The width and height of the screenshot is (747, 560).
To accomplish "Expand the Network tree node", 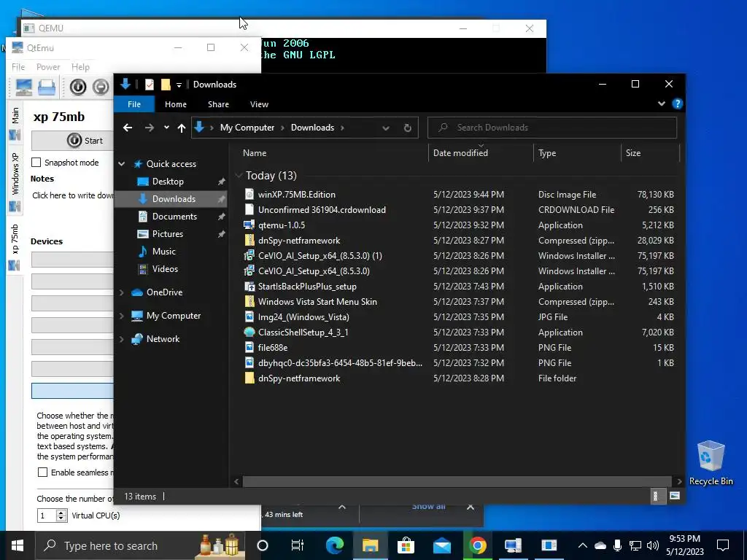I will point(122,339).
